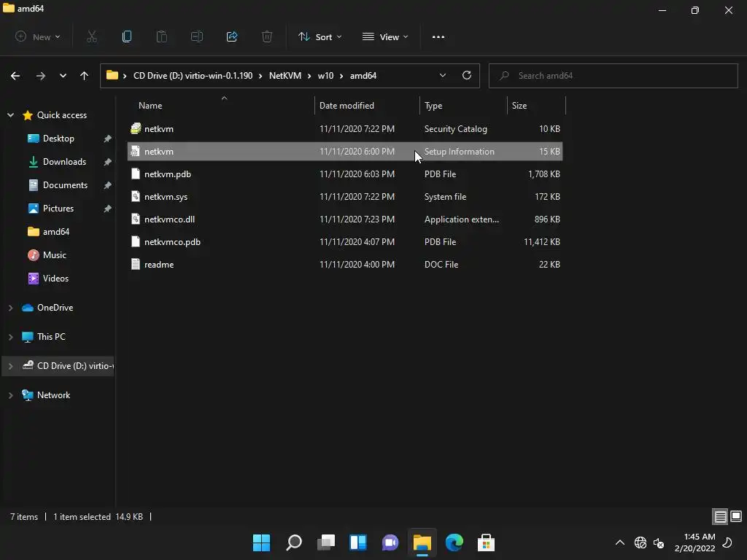Image resolution: width=747 pixels, height=560 pixels.
Task: Click w10 in the breadcrumb path
Action: tap(325, 76)
